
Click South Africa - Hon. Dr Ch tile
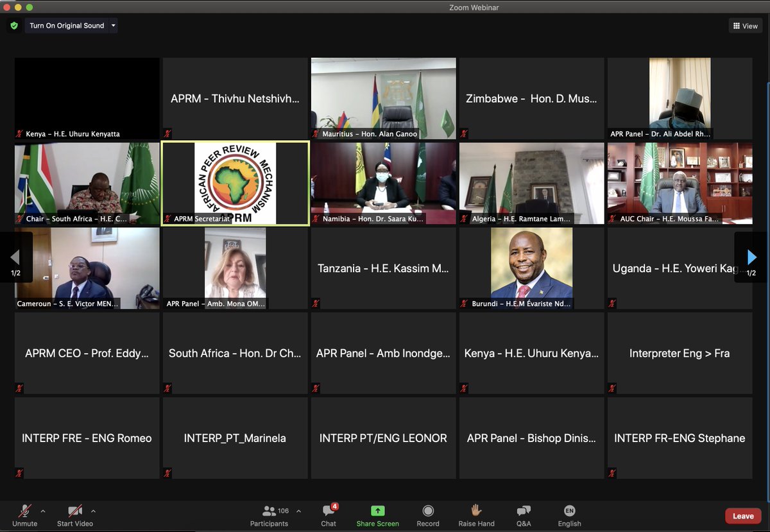coord(235,353)
